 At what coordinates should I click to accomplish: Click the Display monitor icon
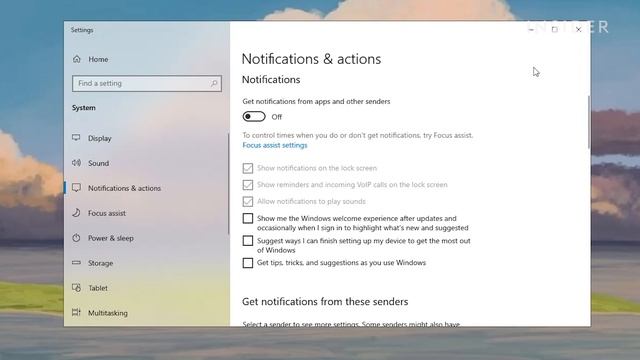coord(76,138)
